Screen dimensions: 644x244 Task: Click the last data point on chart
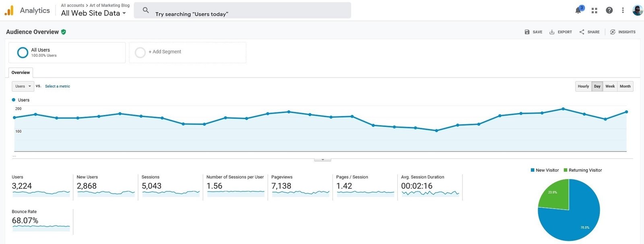tap(626, 112)
